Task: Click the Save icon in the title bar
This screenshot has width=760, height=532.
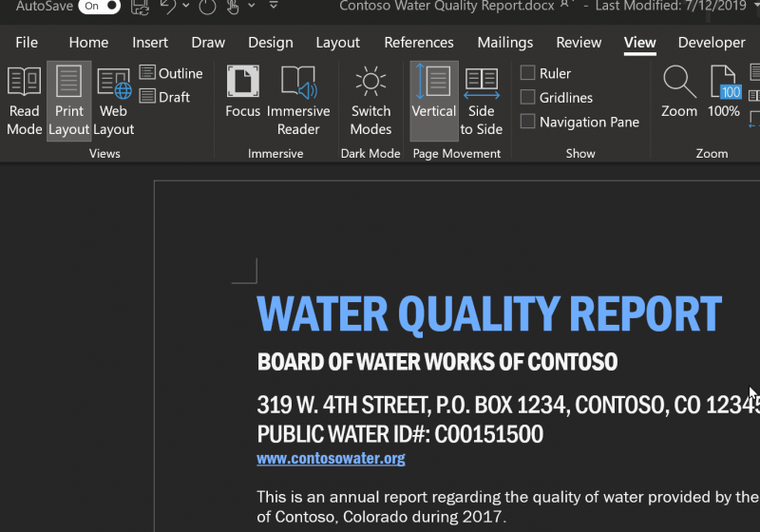Action: point(140,7)
